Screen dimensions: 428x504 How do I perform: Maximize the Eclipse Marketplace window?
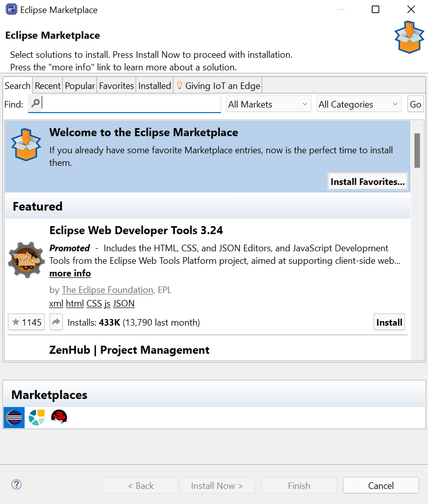(x=375, y=10)
